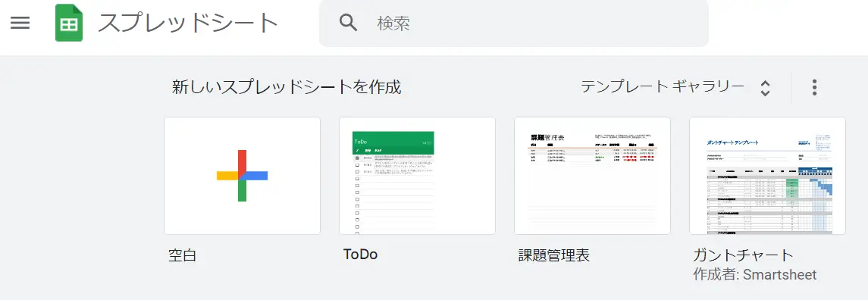Image resolution: width=868 pixels, height=300 pixels.
Task: Open the 課題管理表 template thumbnail
Action: tap(592, 176)
